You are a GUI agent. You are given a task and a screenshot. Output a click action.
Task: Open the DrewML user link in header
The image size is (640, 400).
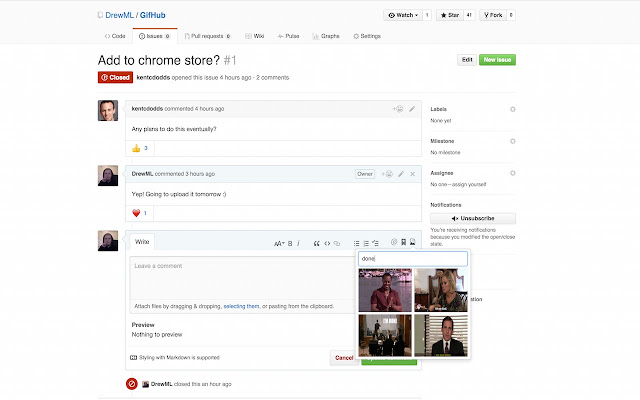click(x=120, y=15)
